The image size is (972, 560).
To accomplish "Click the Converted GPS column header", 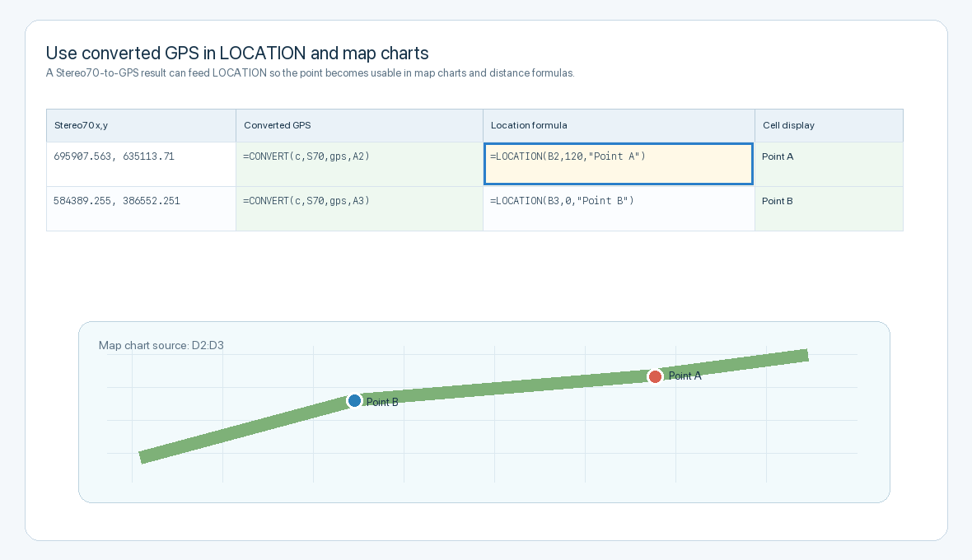I will [359, 126].
